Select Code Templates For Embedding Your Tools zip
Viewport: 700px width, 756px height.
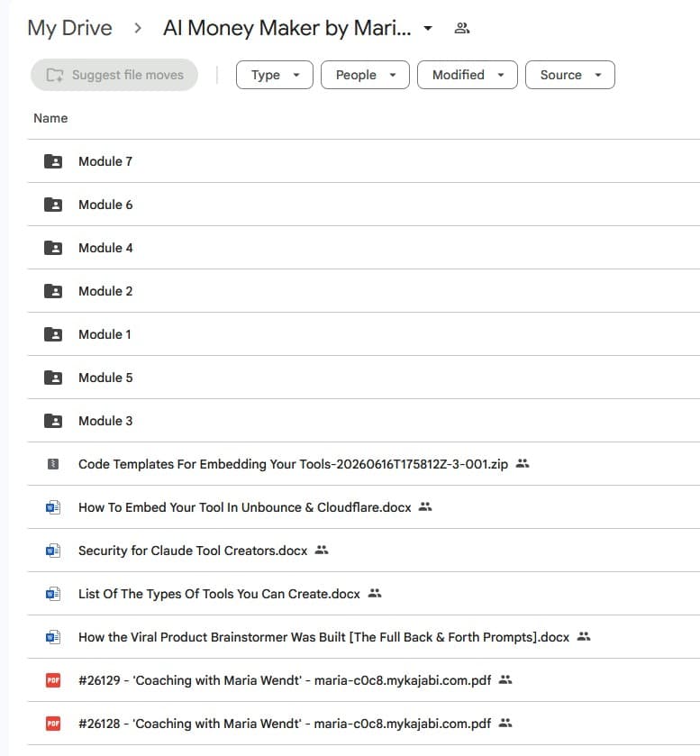coord(293,464)
